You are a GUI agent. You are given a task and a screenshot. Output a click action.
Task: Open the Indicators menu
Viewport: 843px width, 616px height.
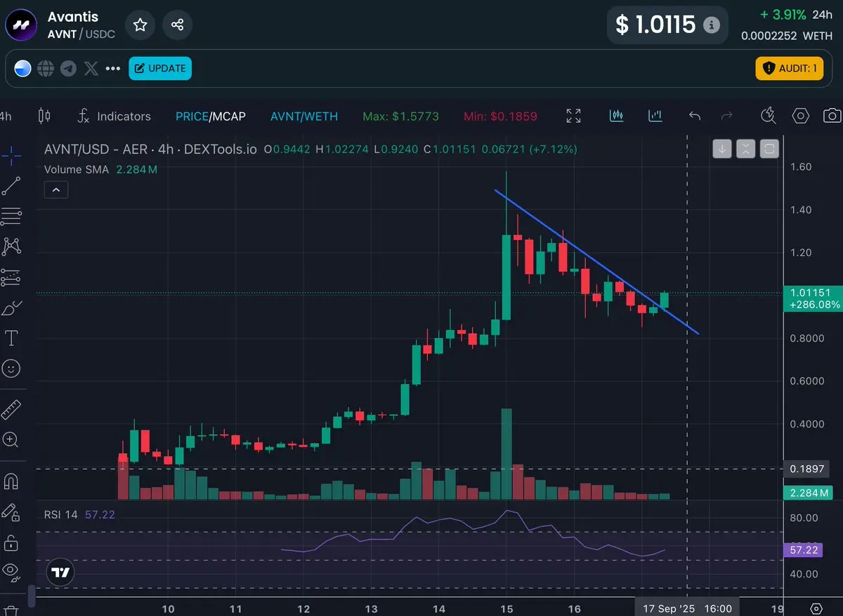pos(114,116)
